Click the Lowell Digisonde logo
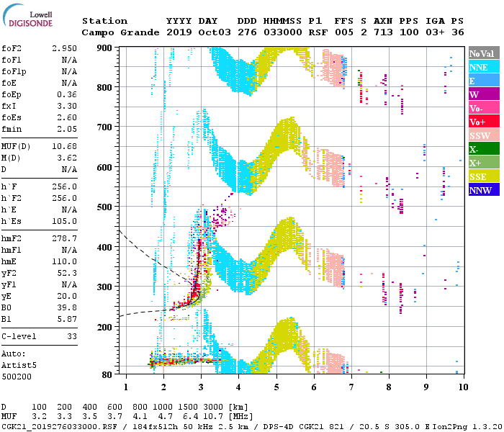The width and height of the screenshot is (504, 432). (27, 16)
